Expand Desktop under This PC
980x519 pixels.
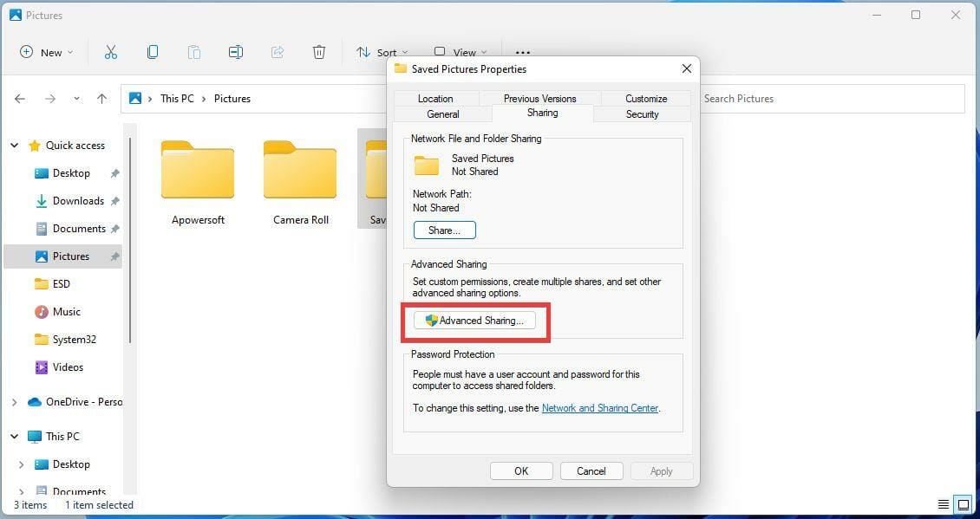click(22, 464)
